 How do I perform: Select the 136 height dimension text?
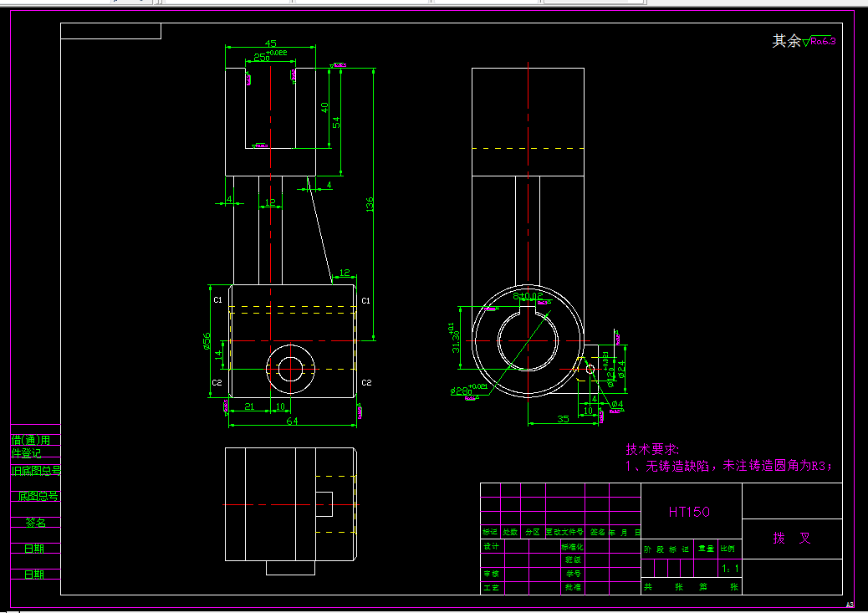coord(370,204)
